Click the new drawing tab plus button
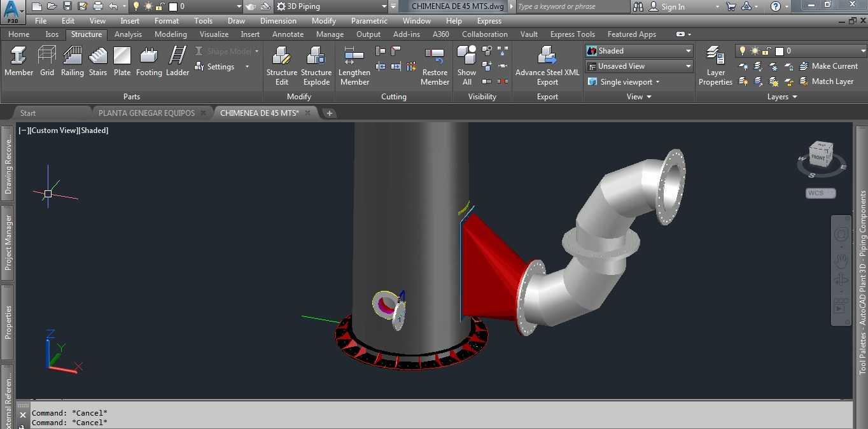Screen dimensions: 868x429 coord(329,113)
